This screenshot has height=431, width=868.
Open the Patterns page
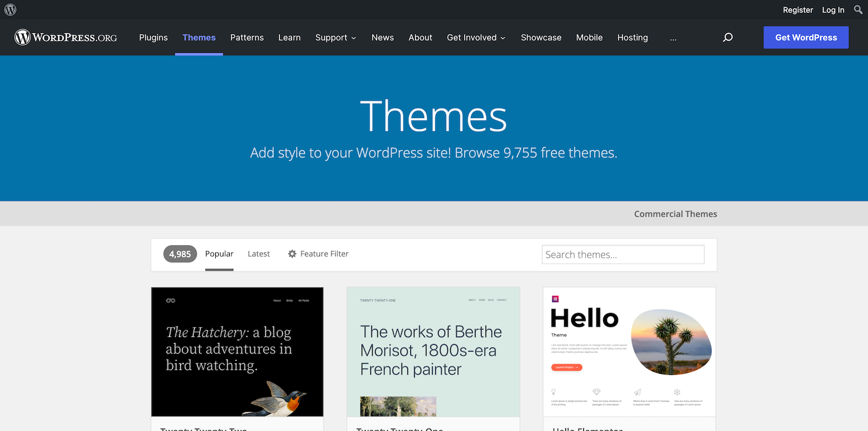tap(247, 38)
